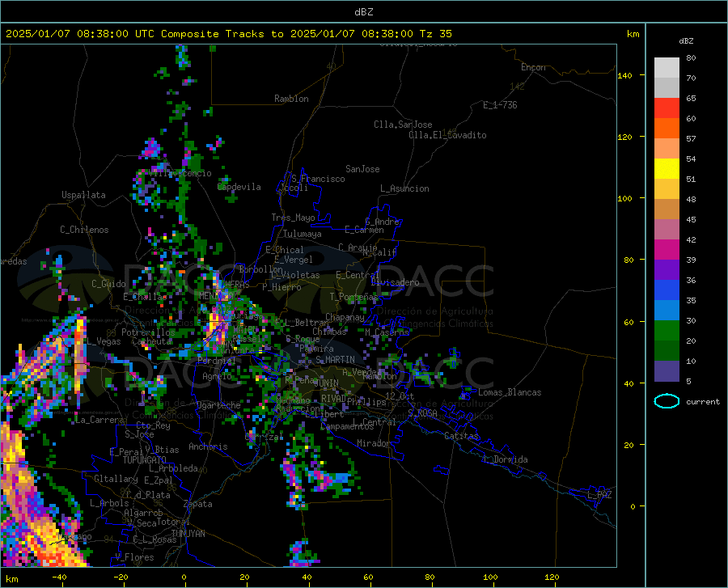Click the Capdevila map label
Screen dimensions: 728x588
[239, 187]
